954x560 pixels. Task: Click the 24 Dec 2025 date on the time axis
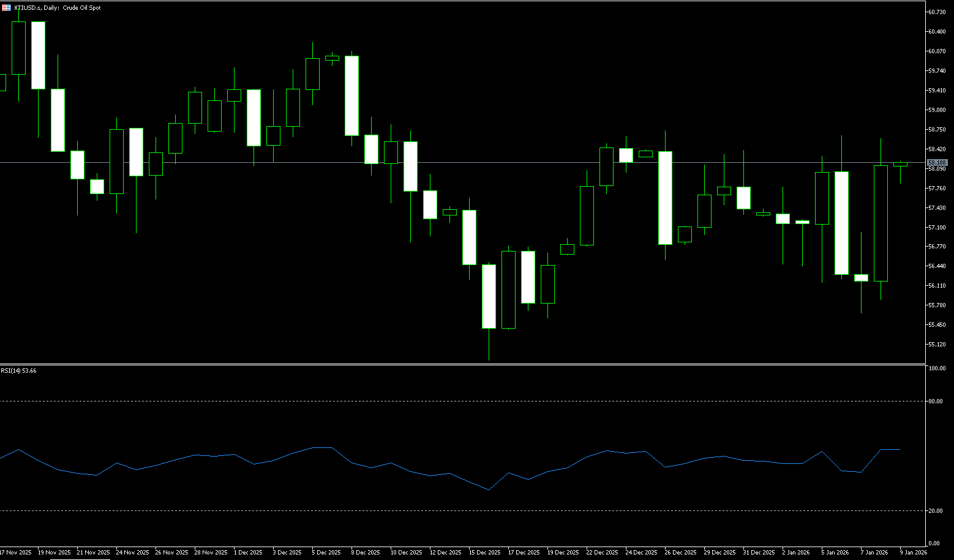click(640, 553)
